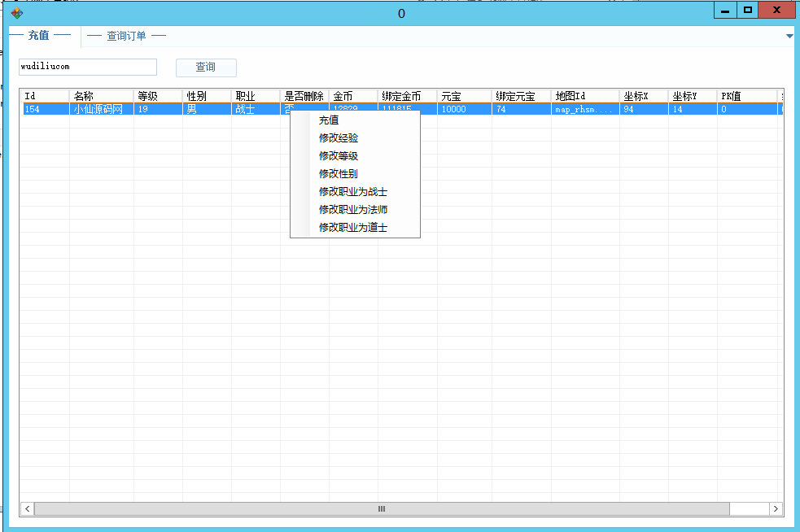Choose 修改性别 from the context menu
800x532 pixels.
pos(355,173)
